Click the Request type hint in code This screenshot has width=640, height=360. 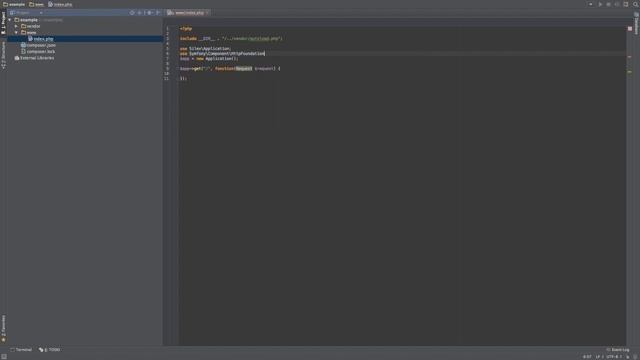pyautogui.click(x=244, y=69)
